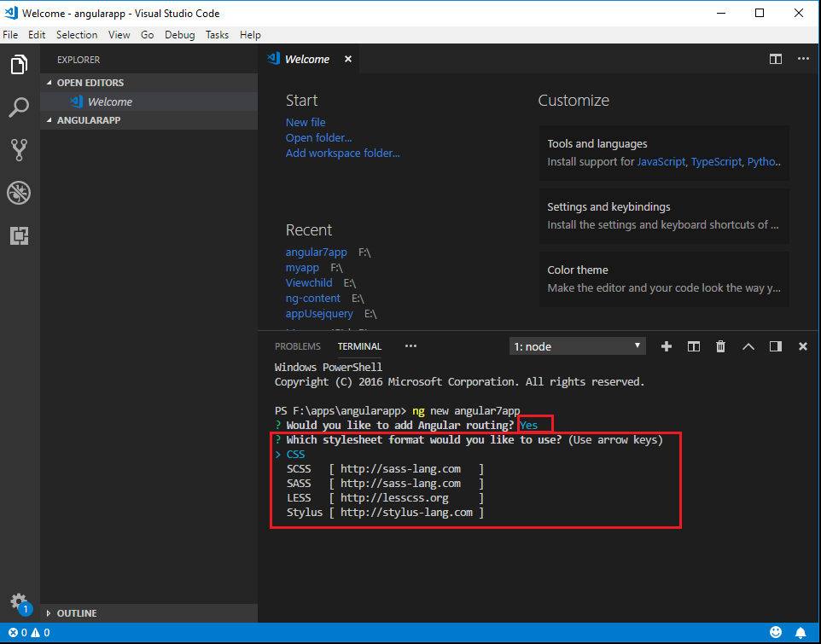Open notifications bell in status bar

click(x=801, y=633)
